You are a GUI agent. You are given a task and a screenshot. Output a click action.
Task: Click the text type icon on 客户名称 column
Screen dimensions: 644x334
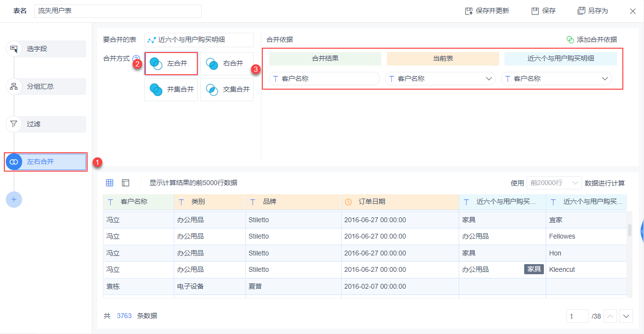pos(110,202)
